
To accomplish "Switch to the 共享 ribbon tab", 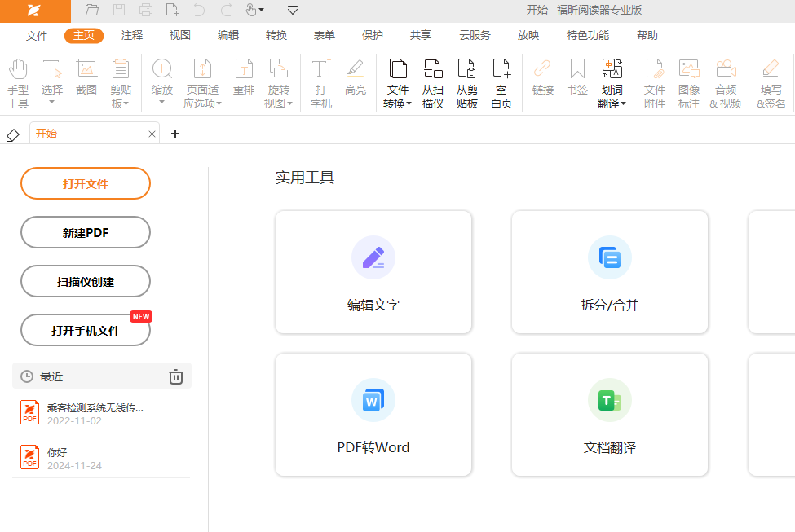I will (421, 36).
